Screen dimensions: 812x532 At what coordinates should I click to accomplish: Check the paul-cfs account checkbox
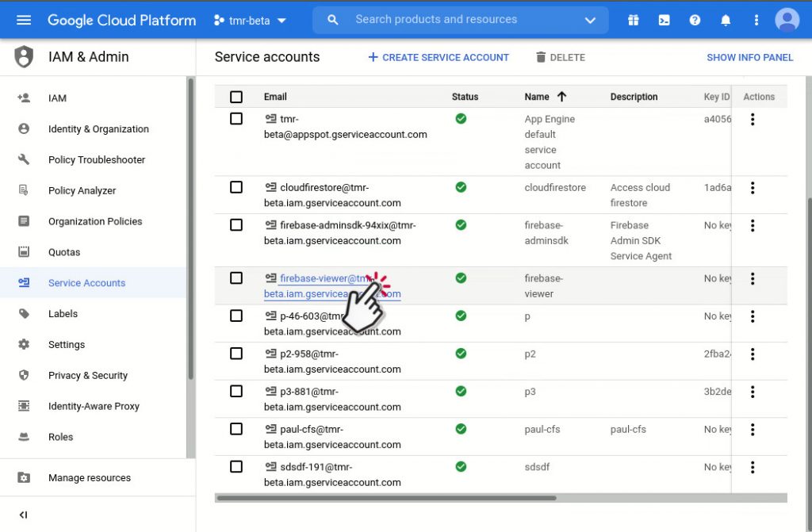click(236, 429)
